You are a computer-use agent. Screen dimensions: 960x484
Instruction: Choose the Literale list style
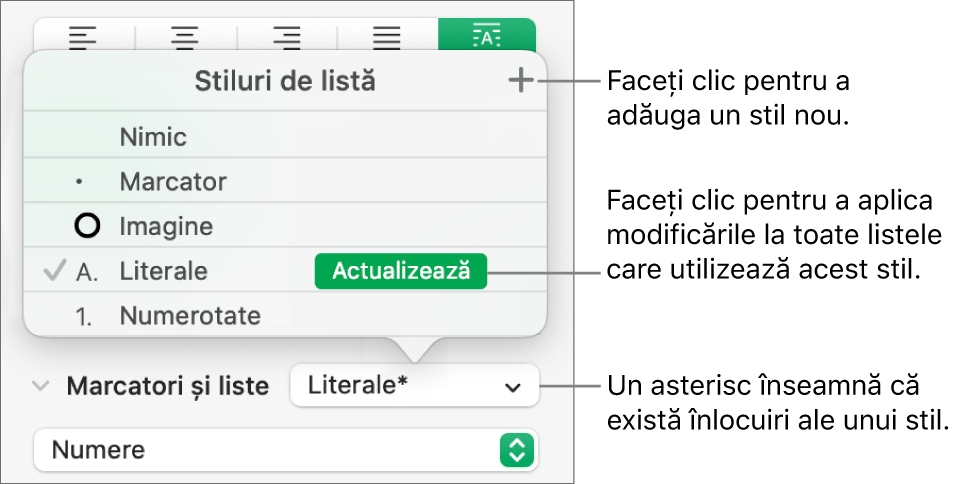[164, 272]
